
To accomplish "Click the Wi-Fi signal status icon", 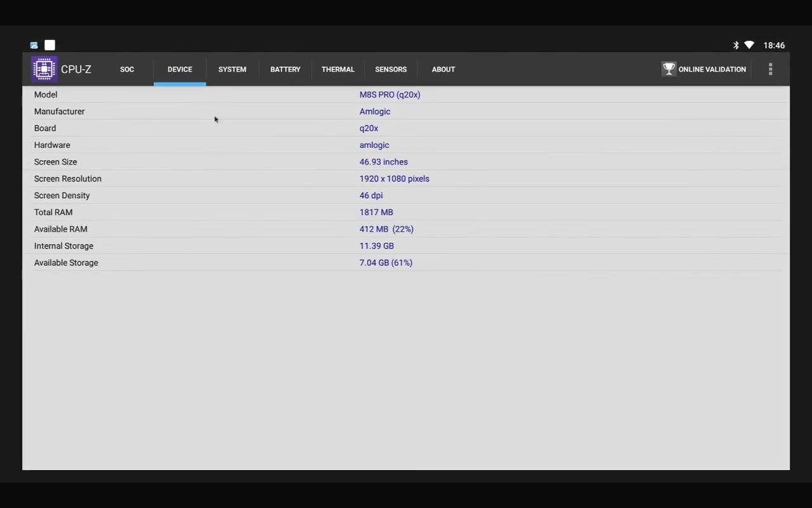I will pos(749,45).
